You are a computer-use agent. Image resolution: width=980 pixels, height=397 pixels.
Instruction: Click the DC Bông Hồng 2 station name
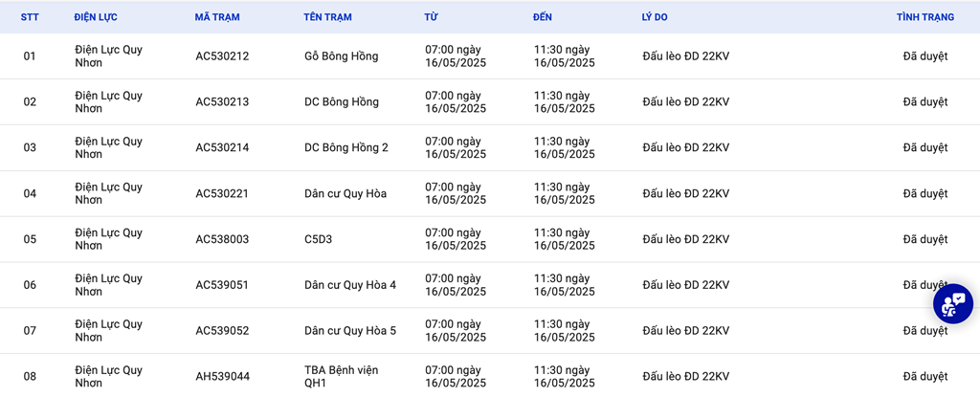point(346,148)
